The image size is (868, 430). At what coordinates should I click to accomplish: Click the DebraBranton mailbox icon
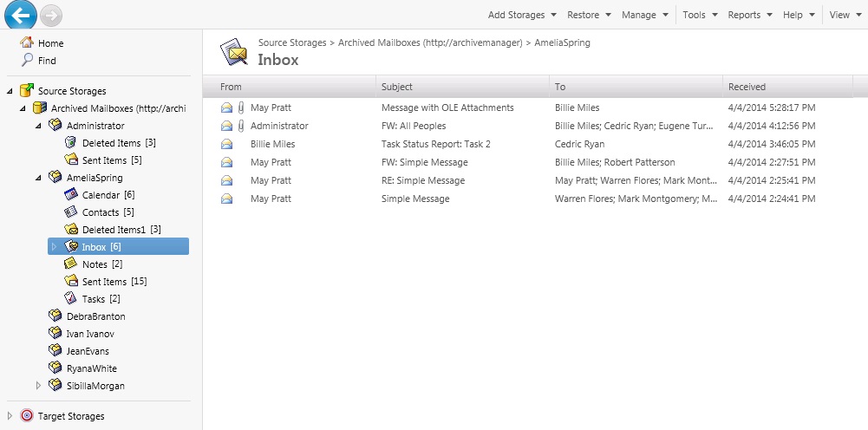coord(55,316)
